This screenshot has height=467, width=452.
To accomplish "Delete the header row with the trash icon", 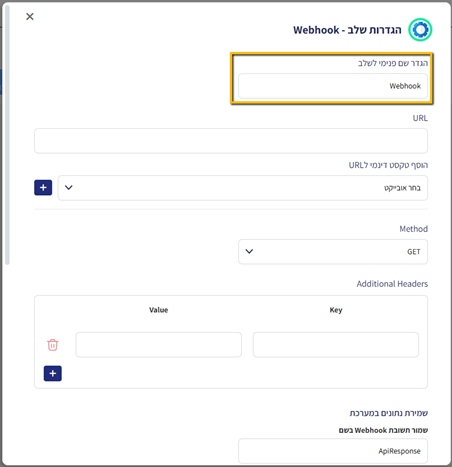I will click(53, 345).
